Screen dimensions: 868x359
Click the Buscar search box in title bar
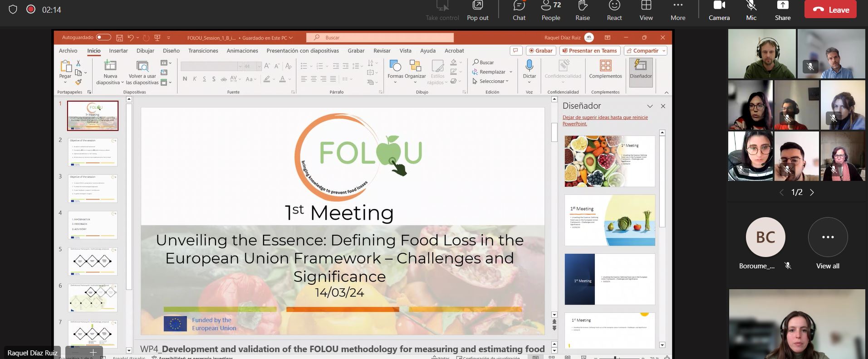click(380, 38)
